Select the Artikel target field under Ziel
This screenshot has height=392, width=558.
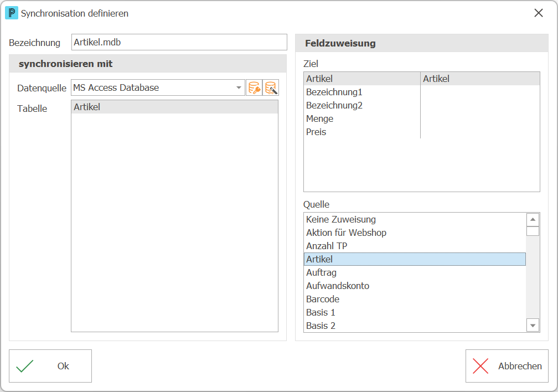pyautogui.click(x=362, y=79)
